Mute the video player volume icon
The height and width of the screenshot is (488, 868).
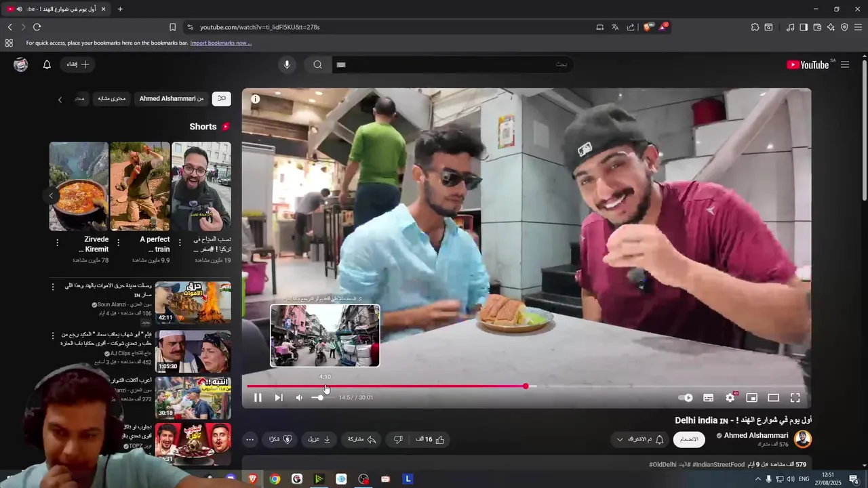299,398
